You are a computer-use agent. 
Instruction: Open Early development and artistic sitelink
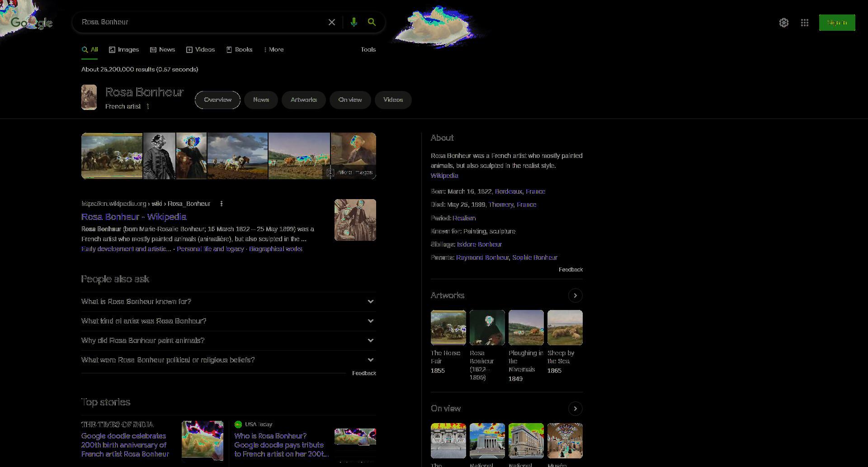(x=126, y=249)
